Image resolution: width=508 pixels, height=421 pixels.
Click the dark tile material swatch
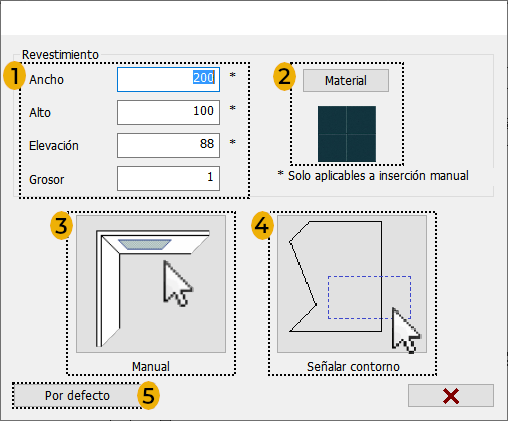click(347, 134)
